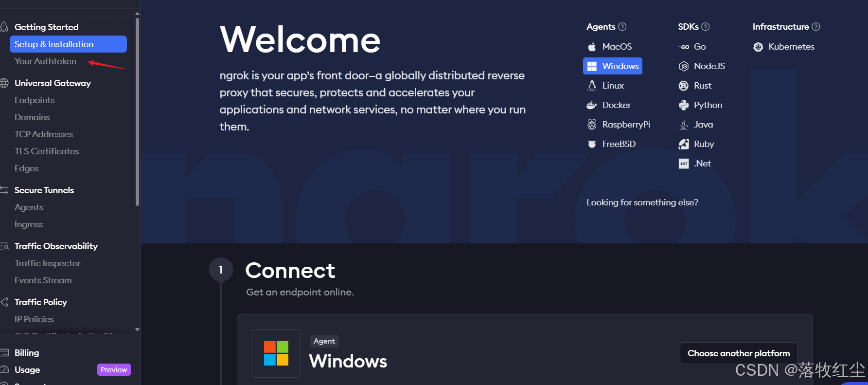Open IP Policies page
The width and height of the screenshot is (868, 385).
click(34, 319)
